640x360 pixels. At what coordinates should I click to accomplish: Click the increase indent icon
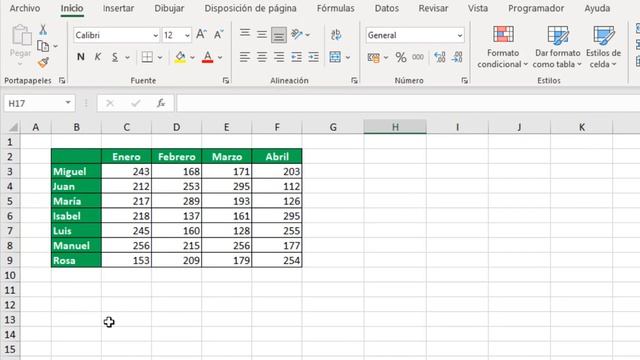(x=313, y=57)
